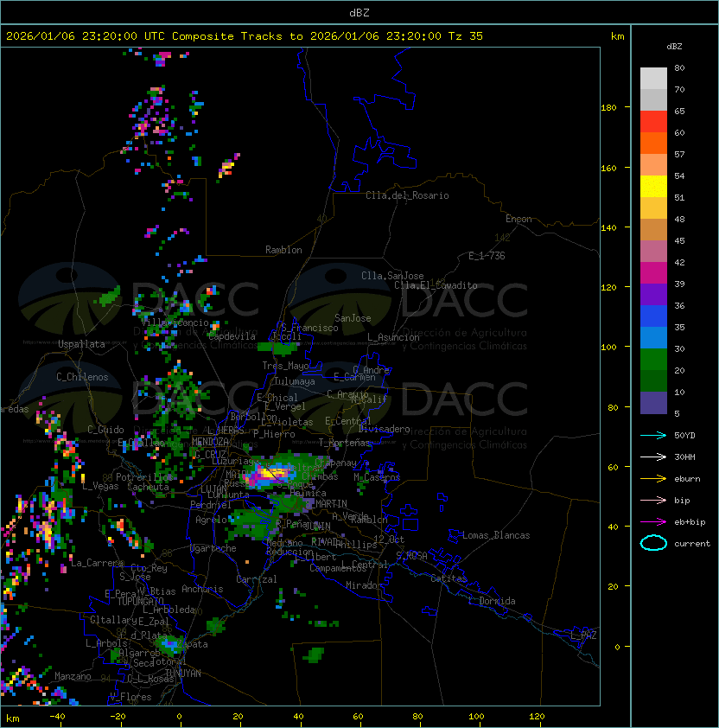Click the dBZ title at the top
The image size is (719, 728).
(x=359, y=12)
